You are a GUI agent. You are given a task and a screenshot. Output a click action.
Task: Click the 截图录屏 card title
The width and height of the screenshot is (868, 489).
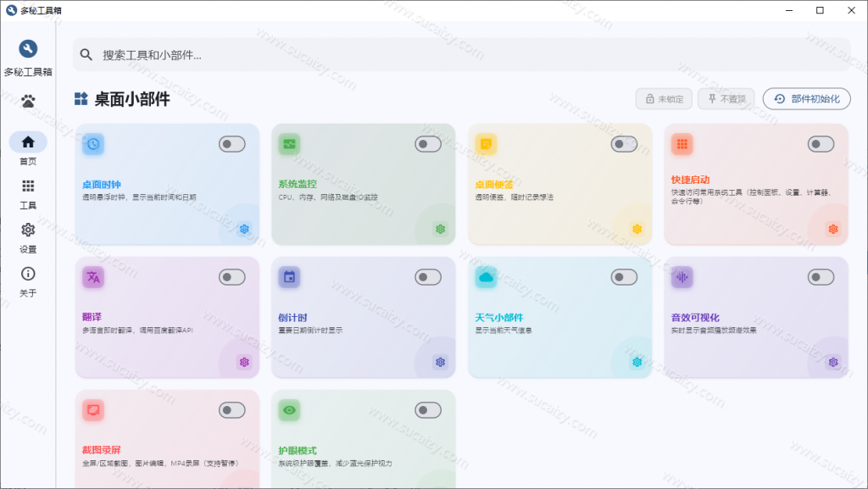[102, 450]
